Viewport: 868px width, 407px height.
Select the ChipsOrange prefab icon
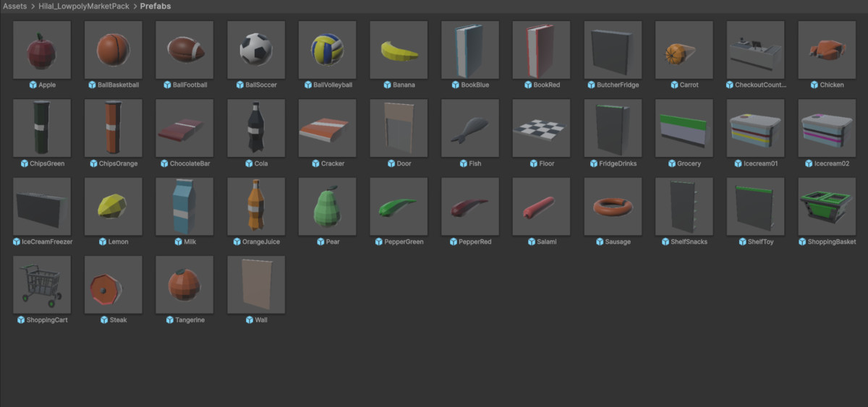pyautogui.click(x=114, y=128)
